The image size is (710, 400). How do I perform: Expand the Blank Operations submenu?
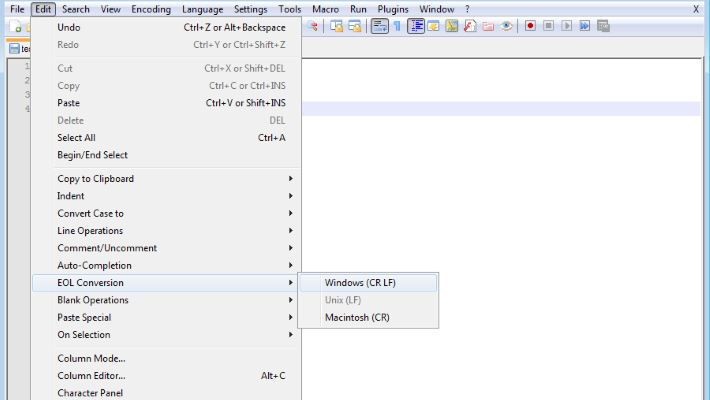(x=167, y=300)
